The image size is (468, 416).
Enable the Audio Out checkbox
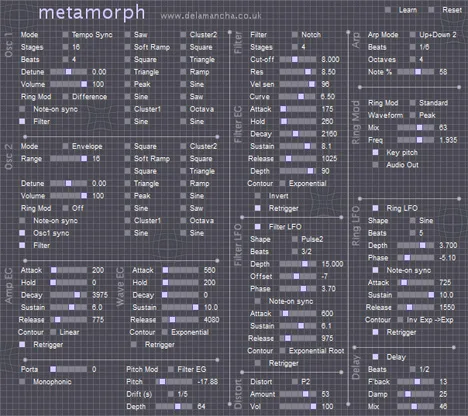coord(375,165)
